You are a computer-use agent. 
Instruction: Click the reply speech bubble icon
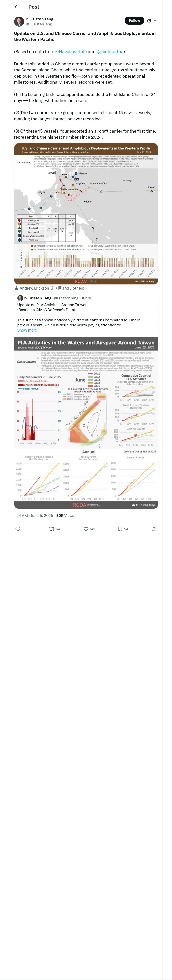pyautogui.click(x=18, y=529)
